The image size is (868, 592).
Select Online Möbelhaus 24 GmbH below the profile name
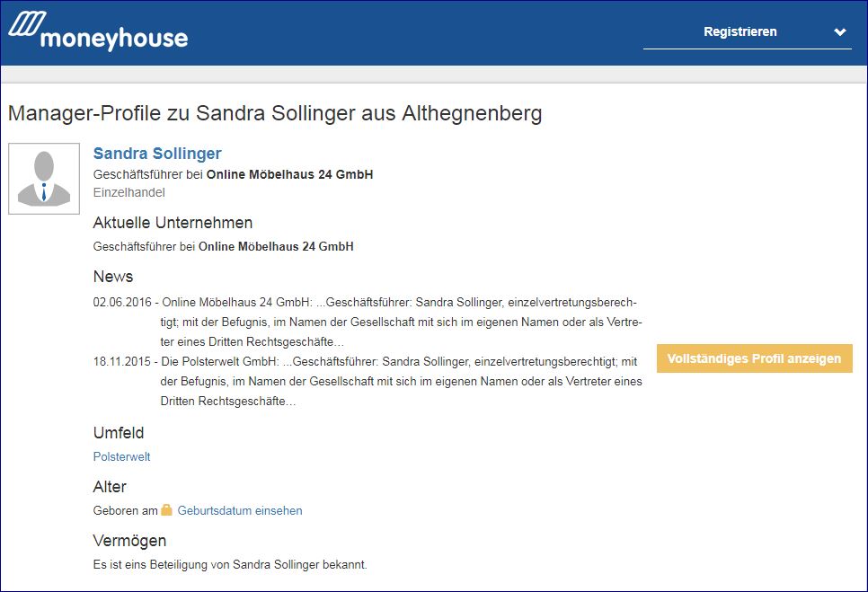coord(289,174)
